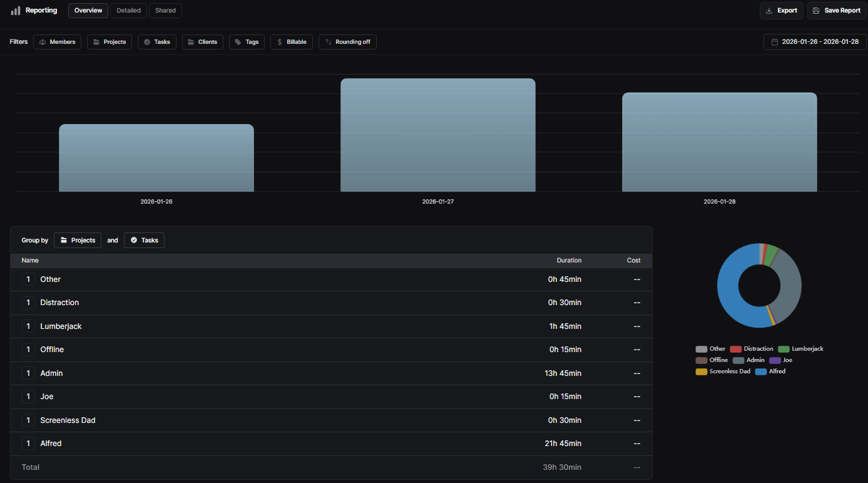Toggle the Alfred legend swatch
This screenshot has height=483, width=868.
coord(761,371)
